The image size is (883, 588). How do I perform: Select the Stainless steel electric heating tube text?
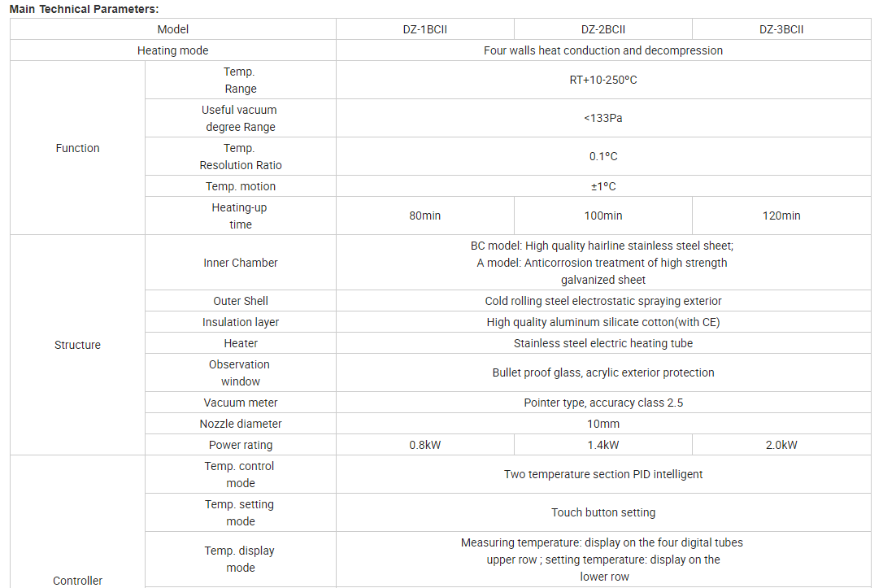tap(602, 343)
